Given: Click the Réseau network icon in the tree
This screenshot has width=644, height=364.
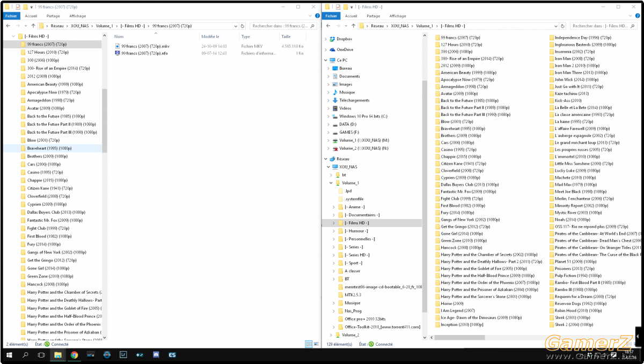Looking at the screenshot, I should point(333,159).
